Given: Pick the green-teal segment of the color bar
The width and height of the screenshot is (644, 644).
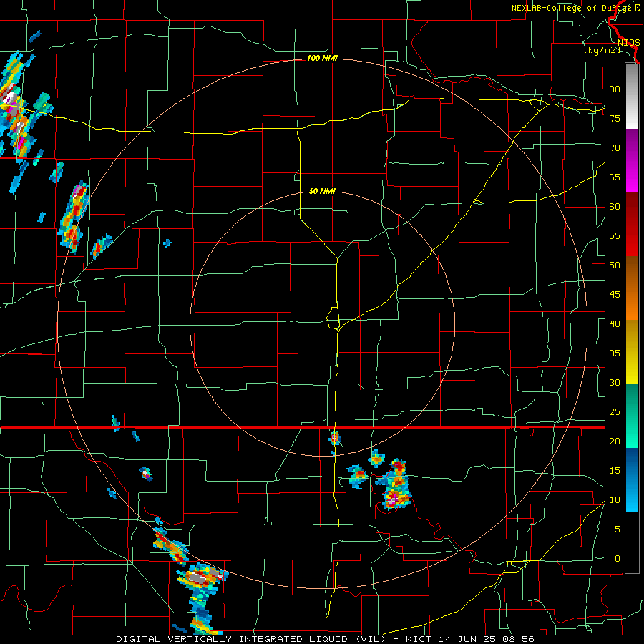Looking at the screenshot, I should (x=632, y=416).
